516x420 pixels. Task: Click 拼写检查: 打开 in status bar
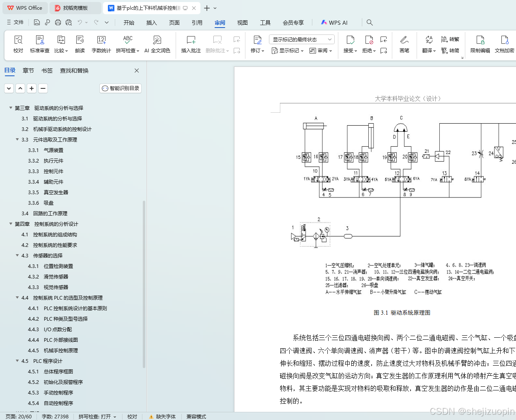(x=97, y=416)
